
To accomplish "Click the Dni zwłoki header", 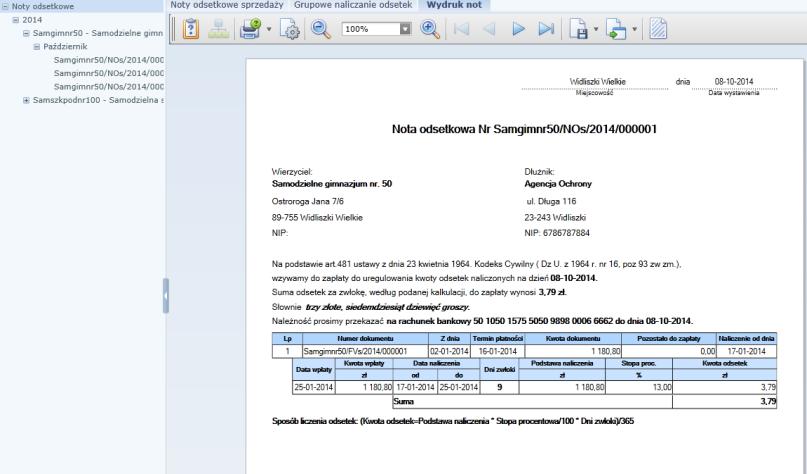I will [499, 370].
